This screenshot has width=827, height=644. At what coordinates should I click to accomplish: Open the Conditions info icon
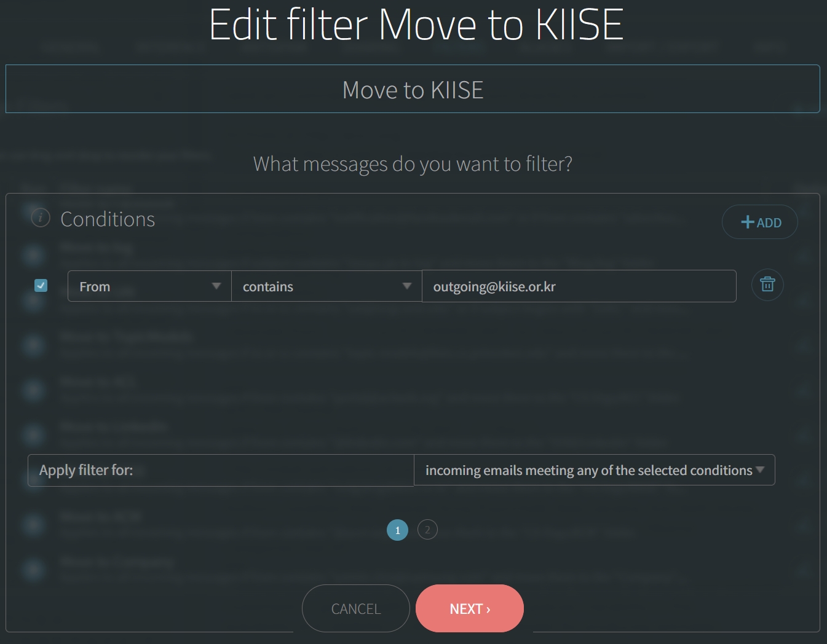click(41, 217)
